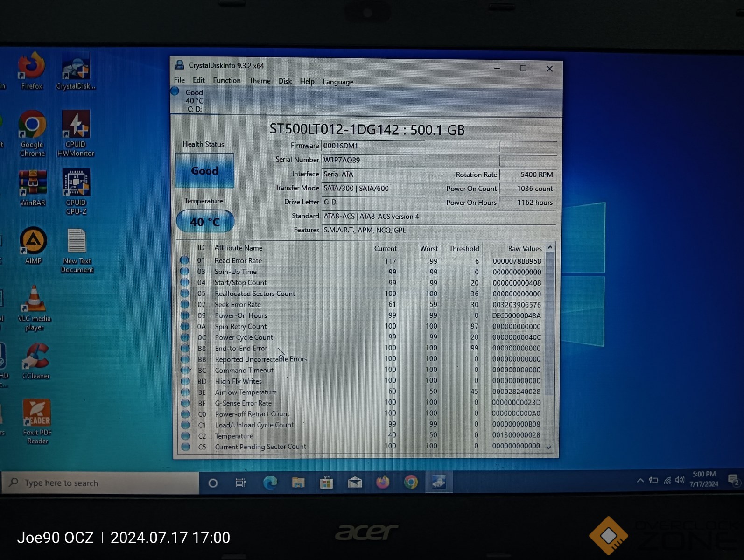Open the Help menu
744x560 pixels.
click(x=307, y=81)
